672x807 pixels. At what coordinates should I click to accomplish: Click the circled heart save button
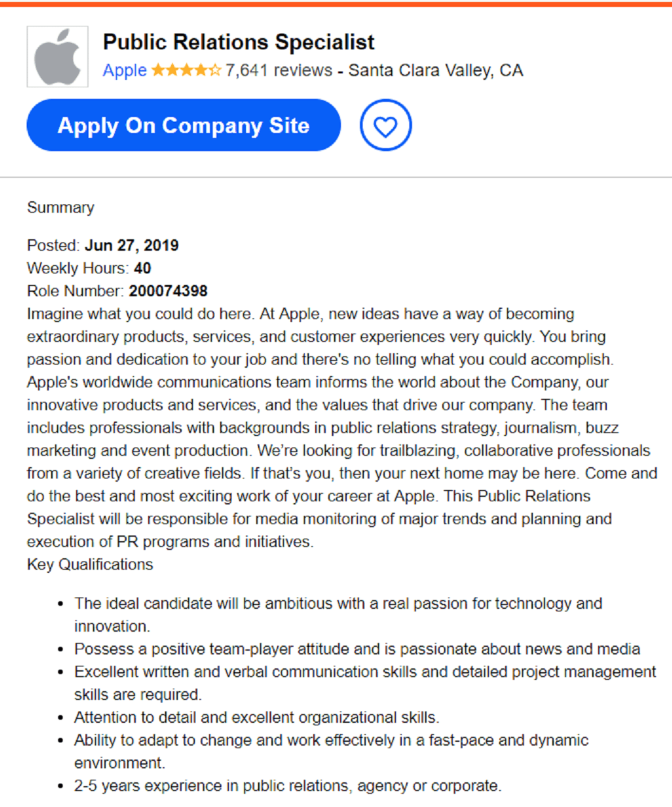(x=385, y=125)
